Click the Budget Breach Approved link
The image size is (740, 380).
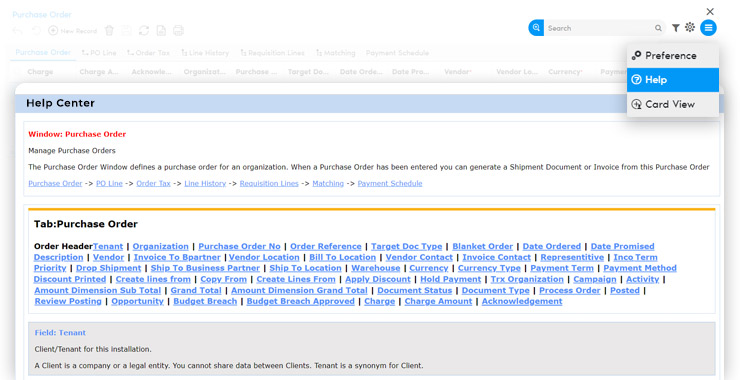point(301,301)
